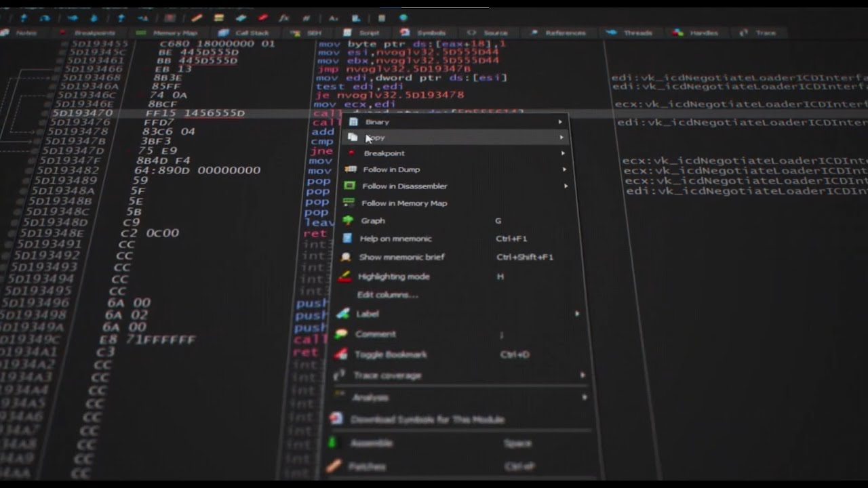Expand the Follow in Dump submenu arrow
868x488 pixels.
(x=564, y=169)
